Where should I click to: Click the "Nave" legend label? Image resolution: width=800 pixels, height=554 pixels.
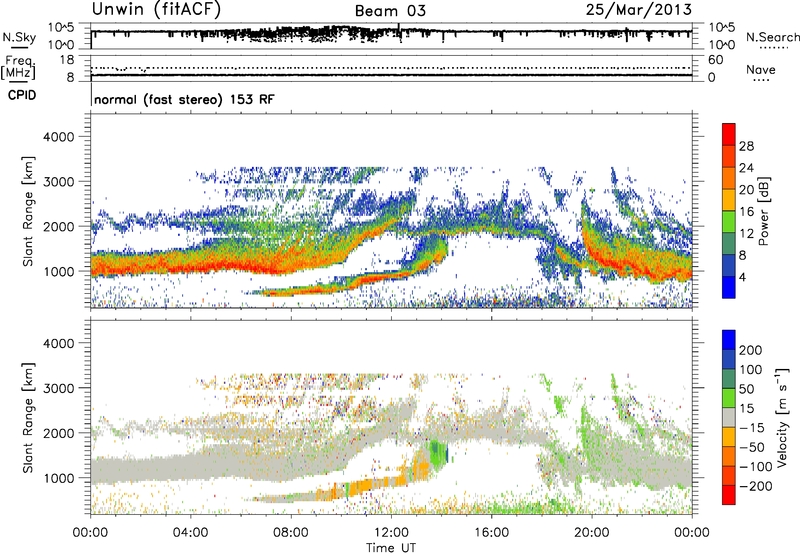761,69
